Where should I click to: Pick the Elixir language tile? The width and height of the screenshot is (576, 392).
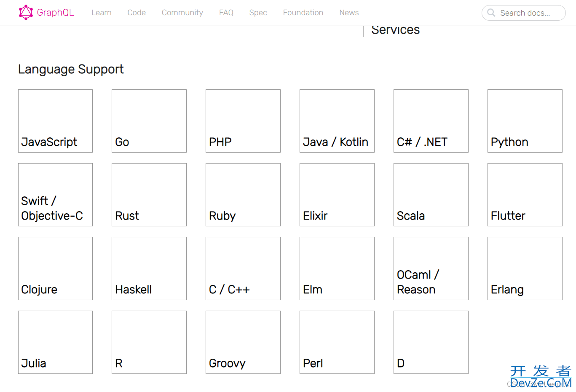(337, 195)
